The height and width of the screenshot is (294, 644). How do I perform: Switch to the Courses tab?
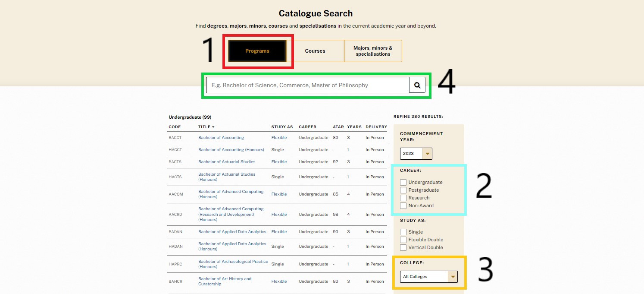coord(315,51)
